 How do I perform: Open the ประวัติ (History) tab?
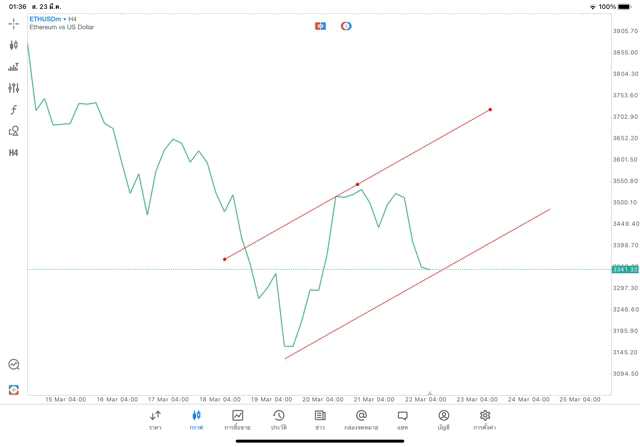279,419
